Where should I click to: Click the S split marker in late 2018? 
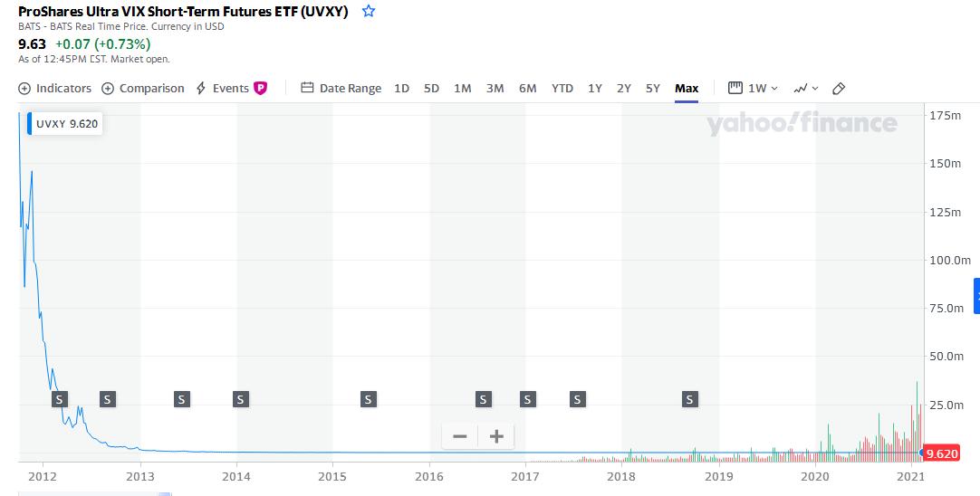[689, 399]
